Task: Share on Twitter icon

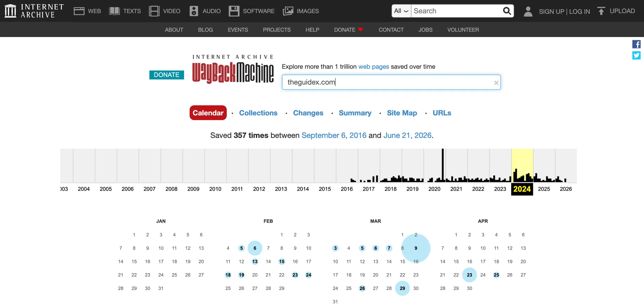Action: pos(636,55)
